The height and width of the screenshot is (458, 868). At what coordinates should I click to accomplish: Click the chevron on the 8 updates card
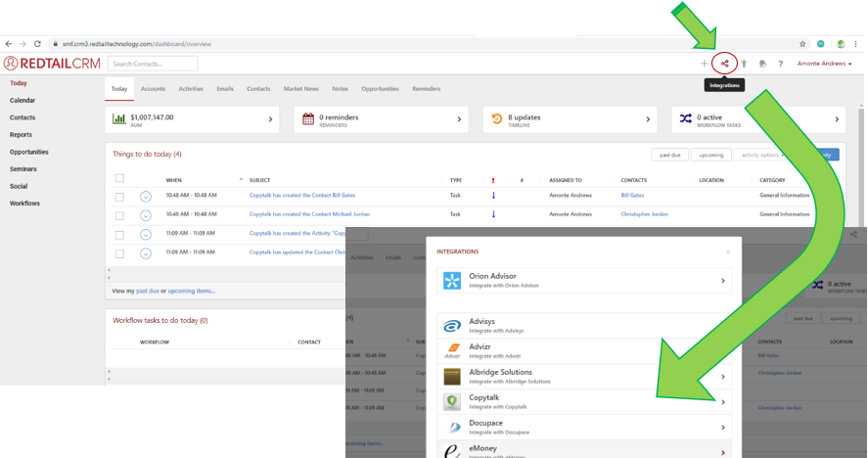point(648,119)
